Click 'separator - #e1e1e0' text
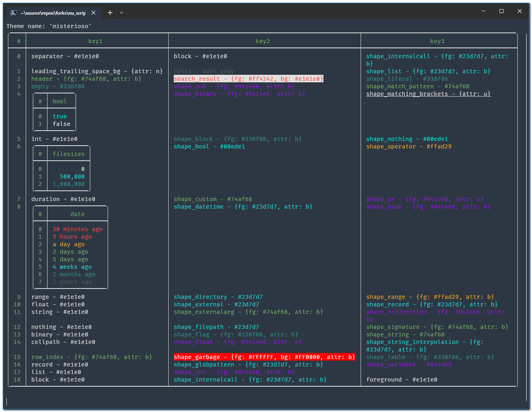This screenshot has width=532, height=412. coord(65,56)
